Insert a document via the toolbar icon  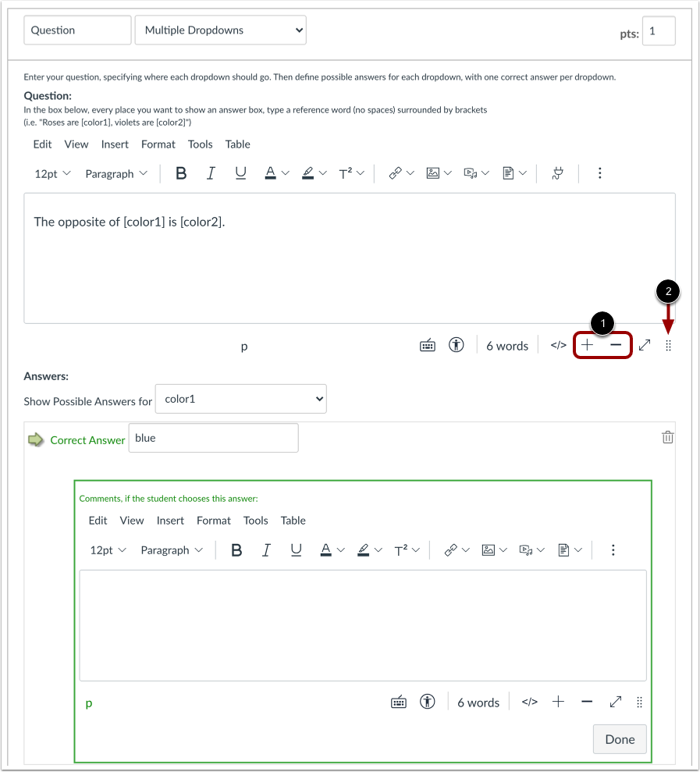pos(510,173)
